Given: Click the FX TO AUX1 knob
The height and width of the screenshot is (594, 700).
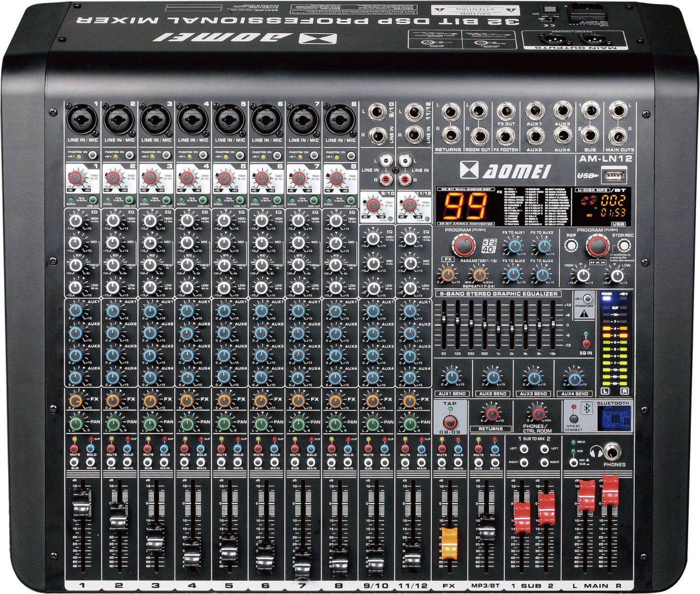Looking at the screenshot, I should point(514,246).
